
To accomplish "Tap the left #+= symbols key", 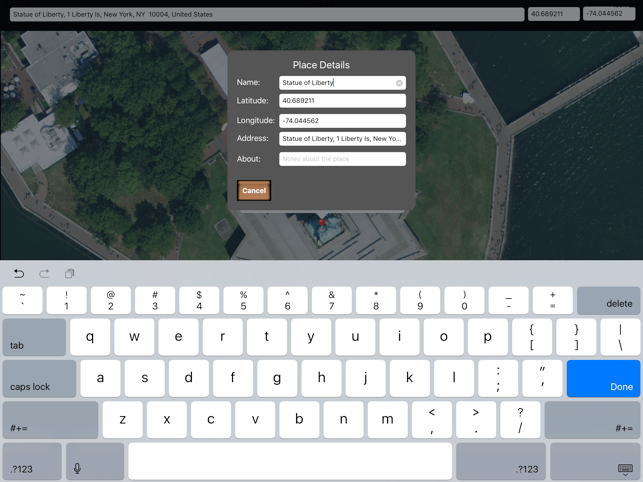I will click(50, 420).
